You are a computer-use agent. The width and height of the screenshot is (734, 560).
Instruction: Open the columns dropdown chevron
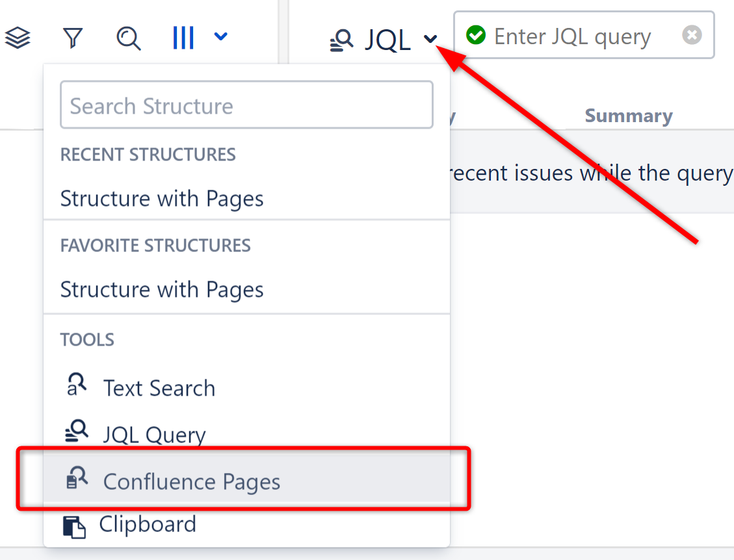(220, 37)
